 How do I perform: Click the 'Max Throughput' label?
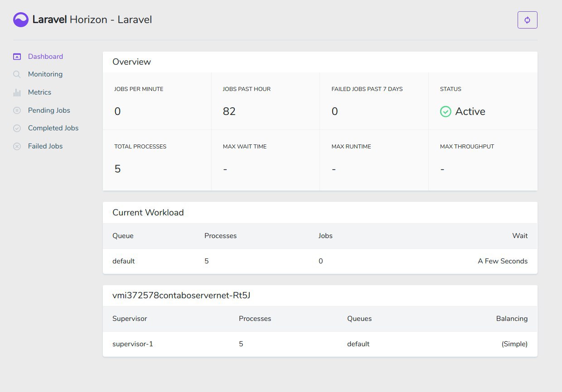click(467, 147)
